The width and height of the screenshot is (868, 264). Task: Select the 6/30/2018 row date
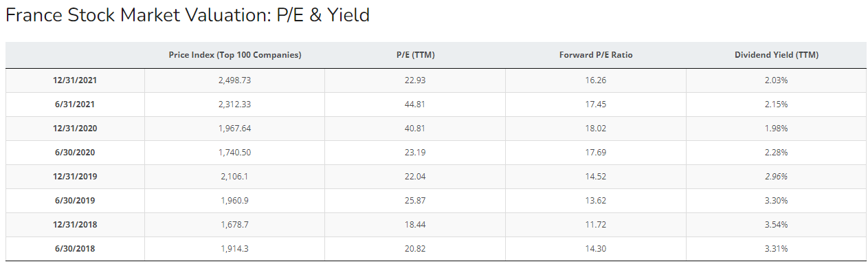click(x=75, y=249)
